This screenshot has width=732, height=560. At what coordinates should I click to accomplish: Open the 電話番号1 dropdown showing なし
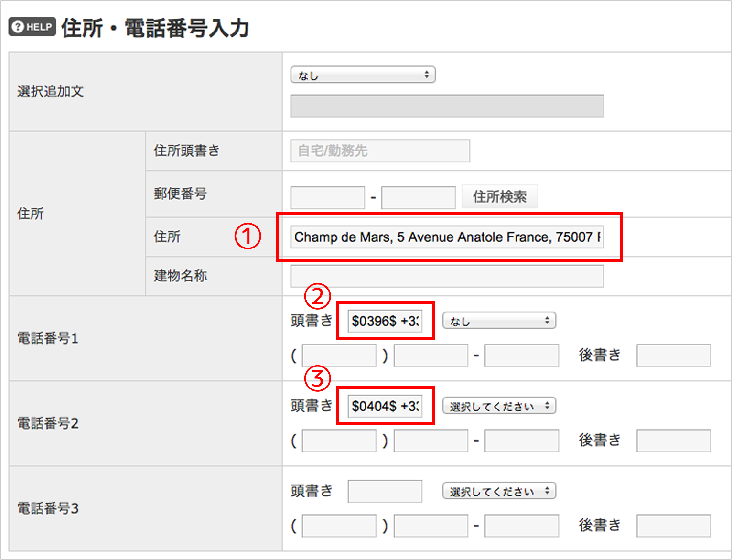[499, 321]
